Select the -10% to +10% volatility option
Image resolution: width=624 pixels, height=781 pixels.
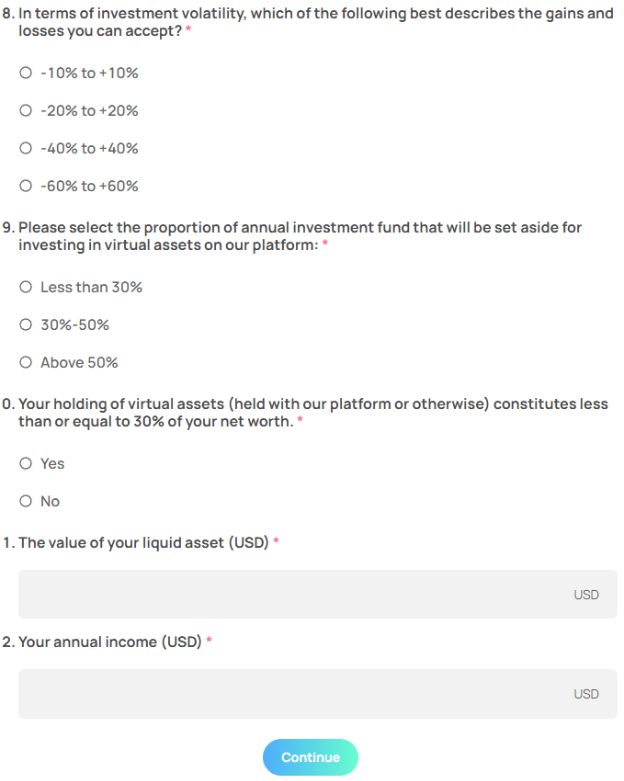[x=26, y=73]
